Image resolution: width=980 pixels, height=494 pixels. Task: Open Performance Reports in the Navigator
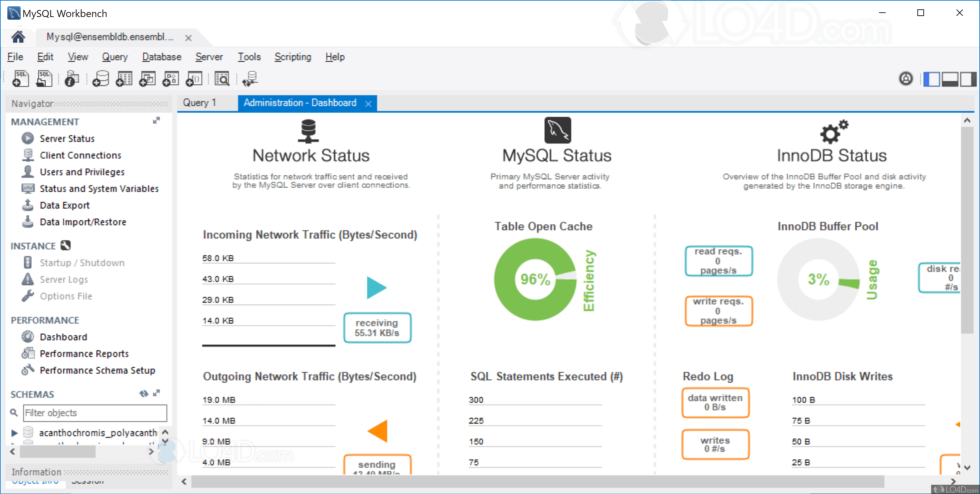84,354
